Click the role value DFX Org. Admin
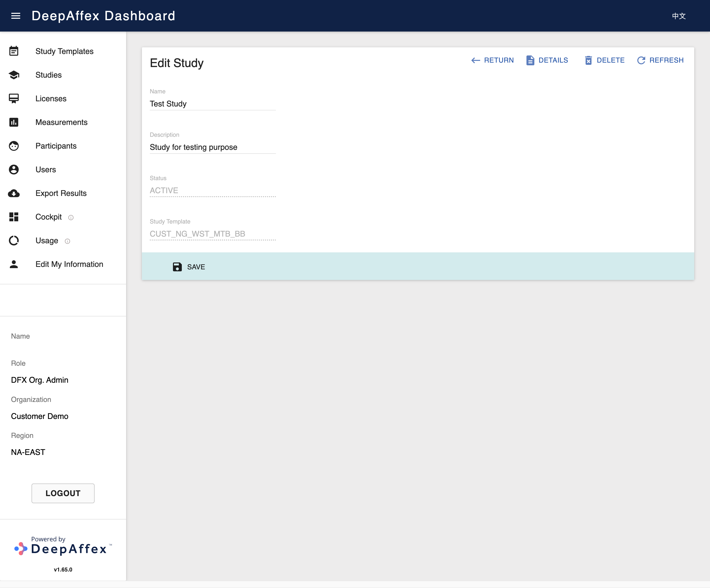 pyautogui.click(x=40, y=380)
